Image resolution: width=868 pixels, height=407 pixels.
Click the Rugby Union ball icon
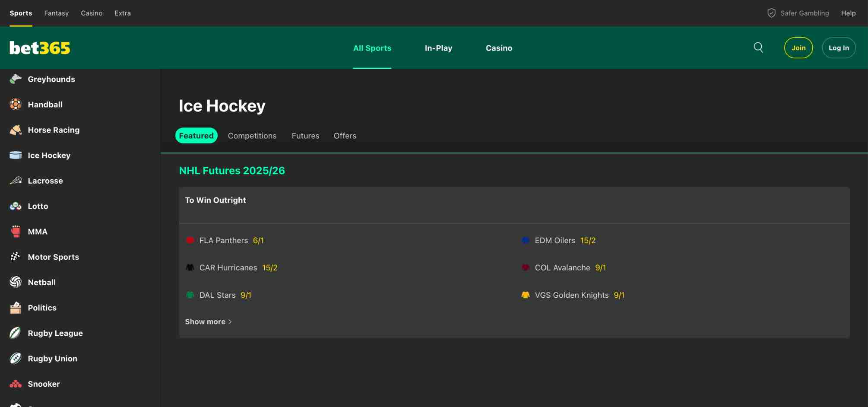[16, 358]
